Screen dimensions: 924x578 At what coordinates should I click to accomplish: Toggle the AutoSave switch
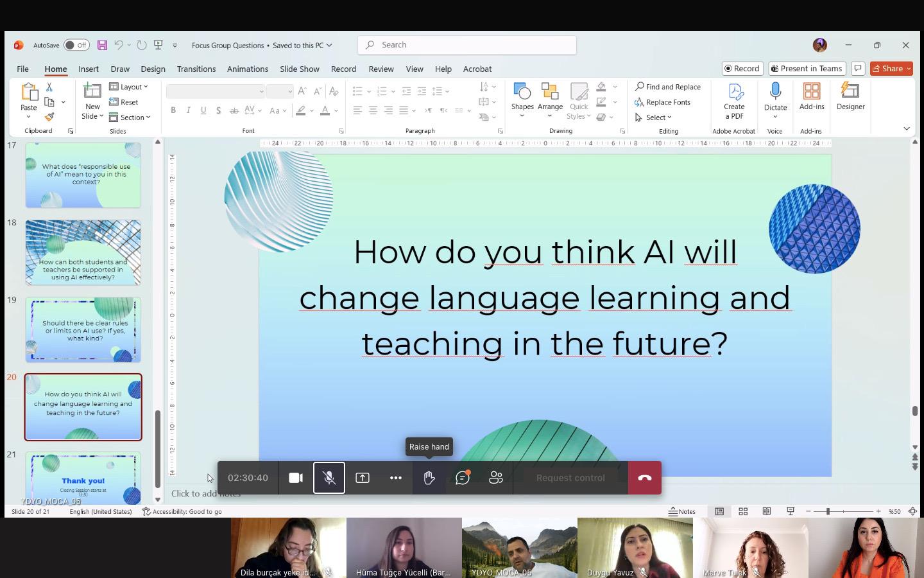(x=76, y=45)
